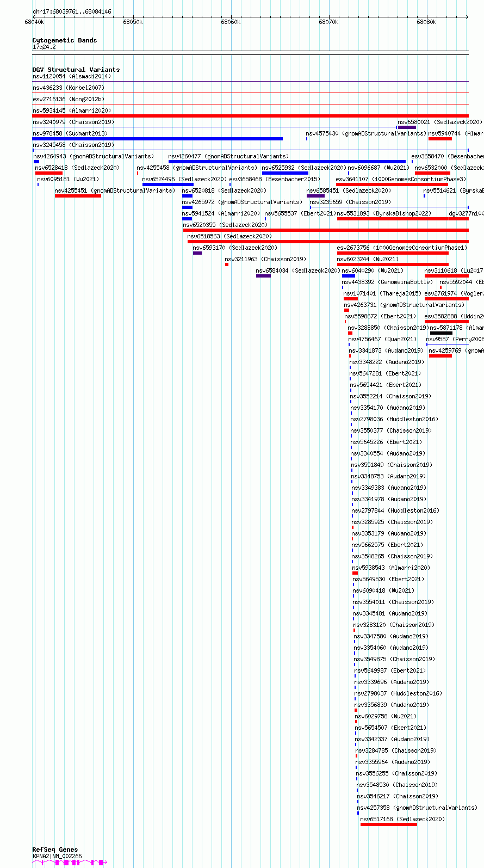Screen dimensions: 484x868
Task: Select the nsv4260477 gnomAD variant label
Action: coord(228,156)
